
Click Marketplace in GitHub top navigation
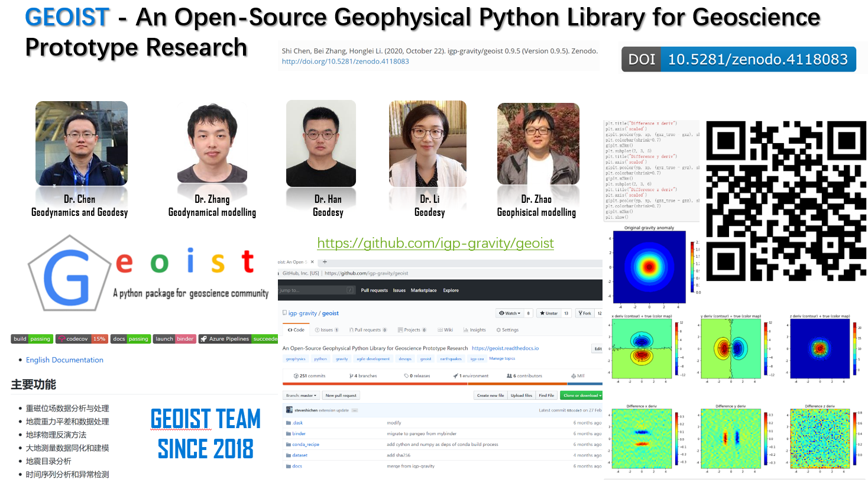423,290
